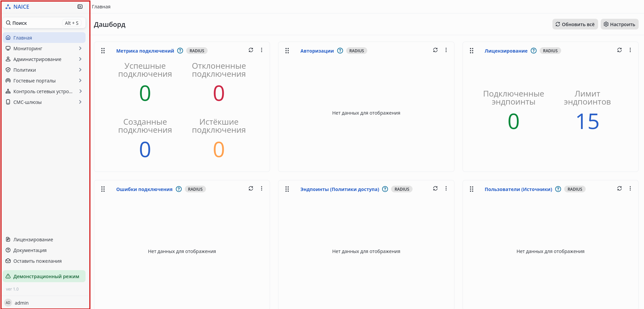Expand the Политики menu chevron
Viewport: 644px width, 309px height.
(80, 70)
